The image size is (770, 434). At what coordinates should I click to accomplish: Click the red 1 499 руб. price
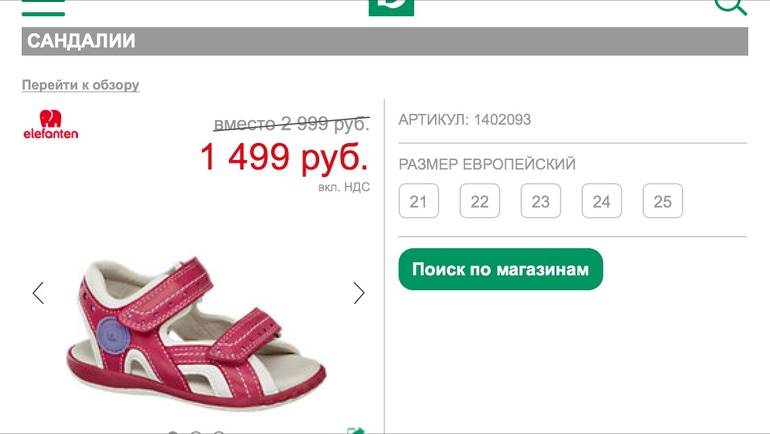[x=284, y=157]
